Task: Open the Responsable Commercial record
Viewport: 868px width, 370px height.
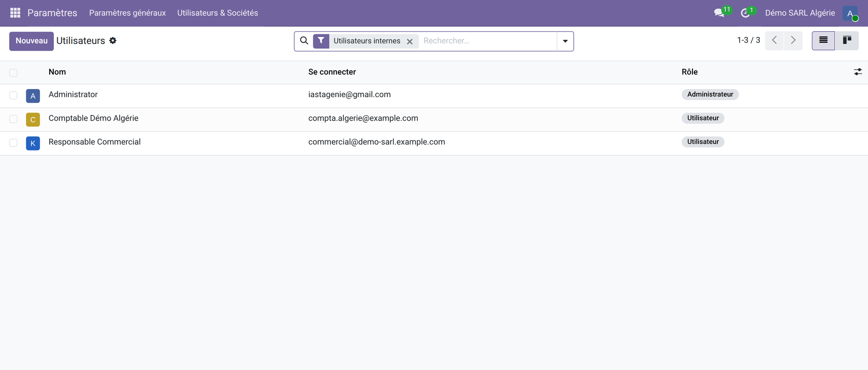Action: click(94, 142)
